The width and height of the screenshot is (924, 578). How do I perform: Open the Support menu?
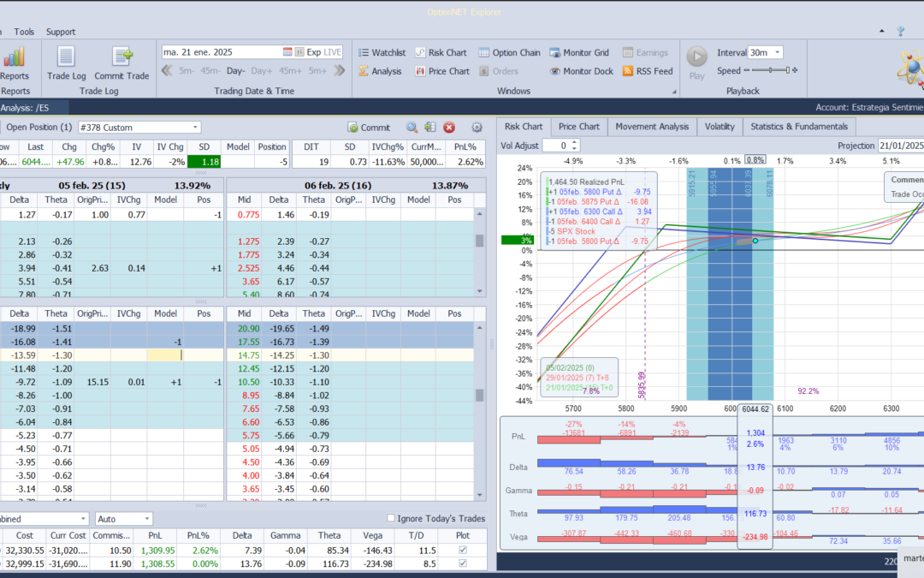[x=61, y=32]
